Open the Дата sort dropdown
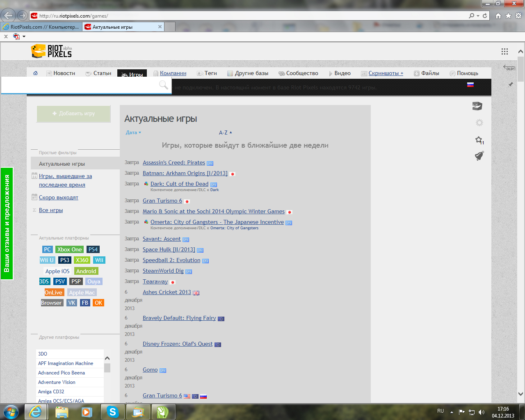This screenshot has width=525, height=420. point(133,132)
